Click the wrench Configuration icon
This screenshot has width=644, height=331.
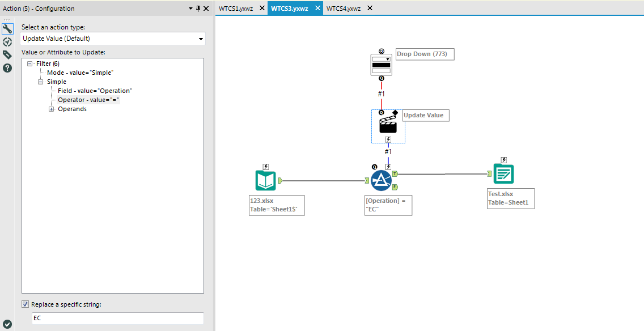coord(7,28)
